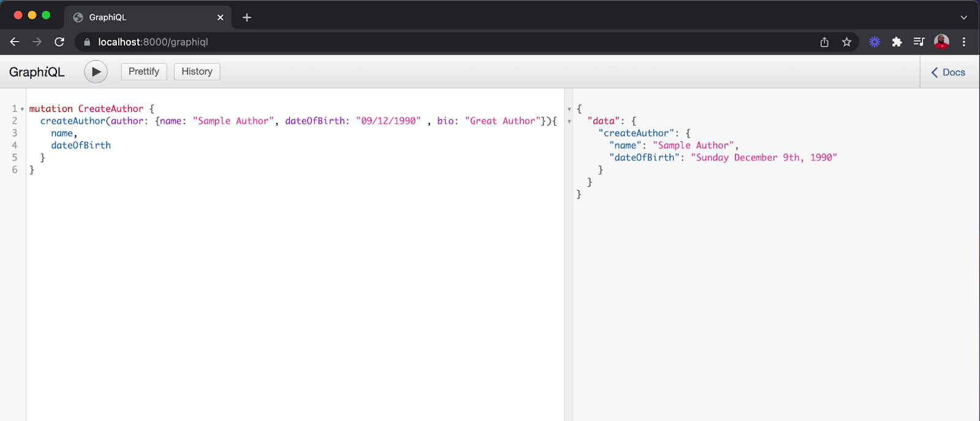980x421 pixels.
Task: Click the 'createAuthor' field on line 2
Action: (x=73, y=121)
